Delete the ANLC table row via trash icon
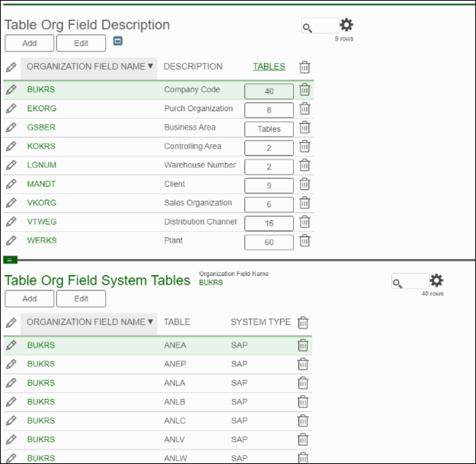Viewport: 476px width, 464px height. coord(303,421)
